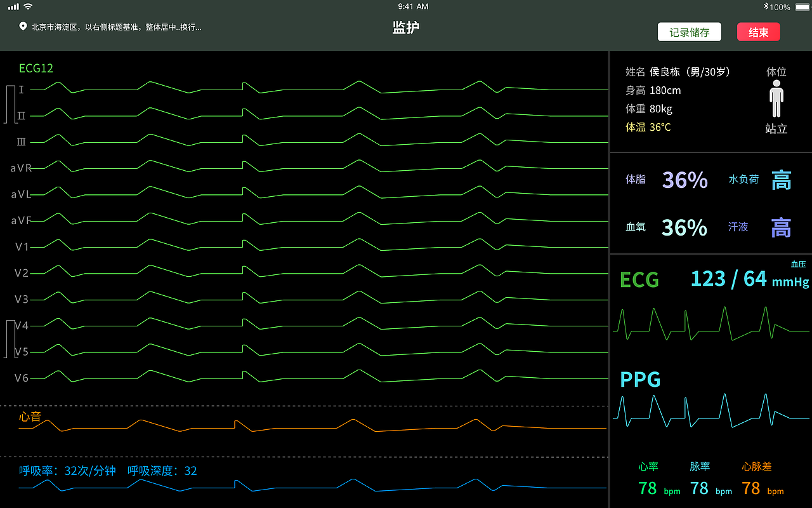
Task: Select lead V3 label
Action: (x=22, y=299)
